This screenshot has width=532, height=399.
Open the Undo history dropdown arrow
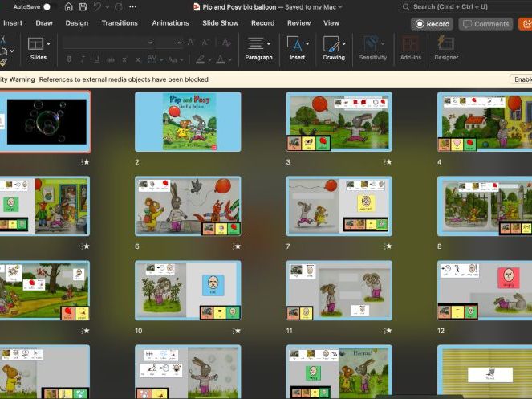click(x=108, y=7)
